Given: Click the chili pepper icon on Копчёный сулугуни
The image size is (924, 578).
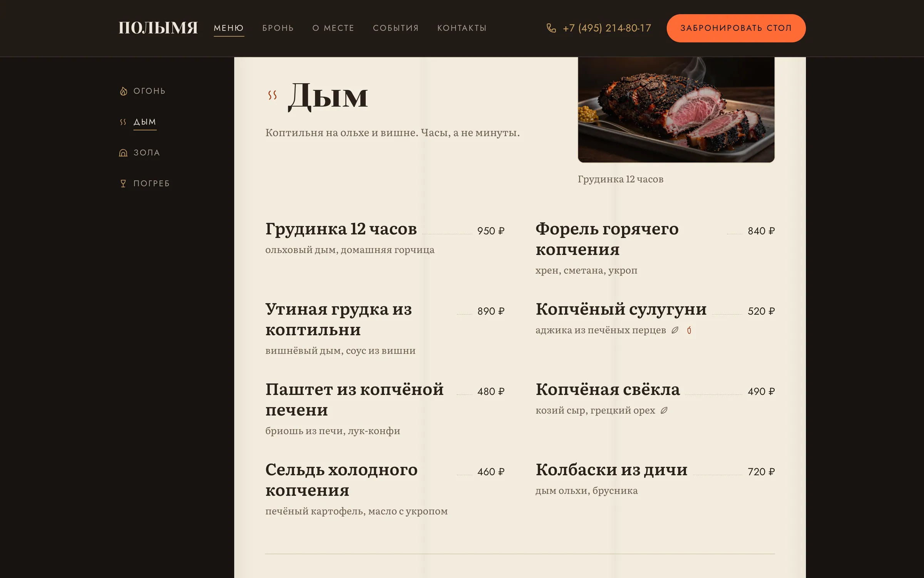Looking at the screenshot, I should pyautogui.click(x=689, y=330).
